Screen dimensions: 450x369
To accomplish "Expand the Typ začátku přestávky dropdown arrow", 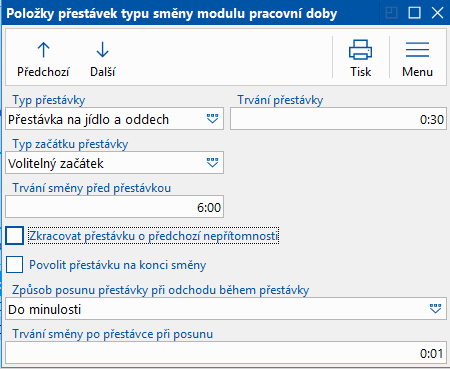I will click(x=212, y=163).
